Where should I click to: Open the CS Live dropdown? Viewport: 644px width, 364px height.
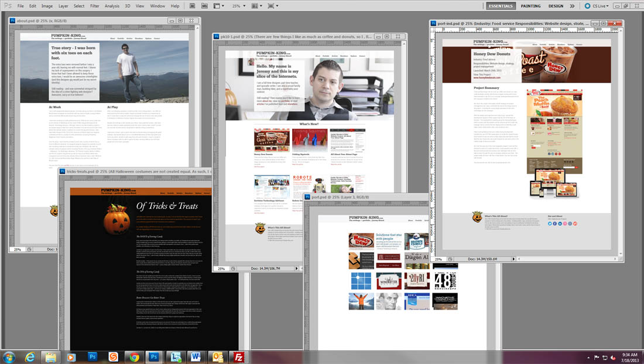597,6
